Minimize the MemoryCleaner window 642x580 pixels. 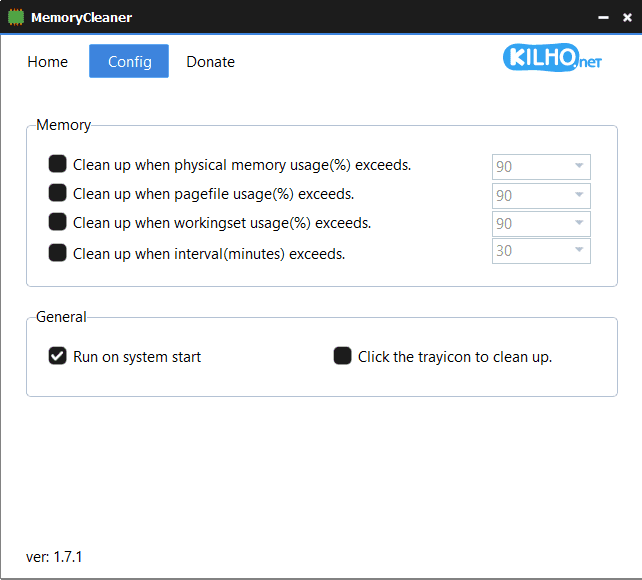(x=602, y=18)
